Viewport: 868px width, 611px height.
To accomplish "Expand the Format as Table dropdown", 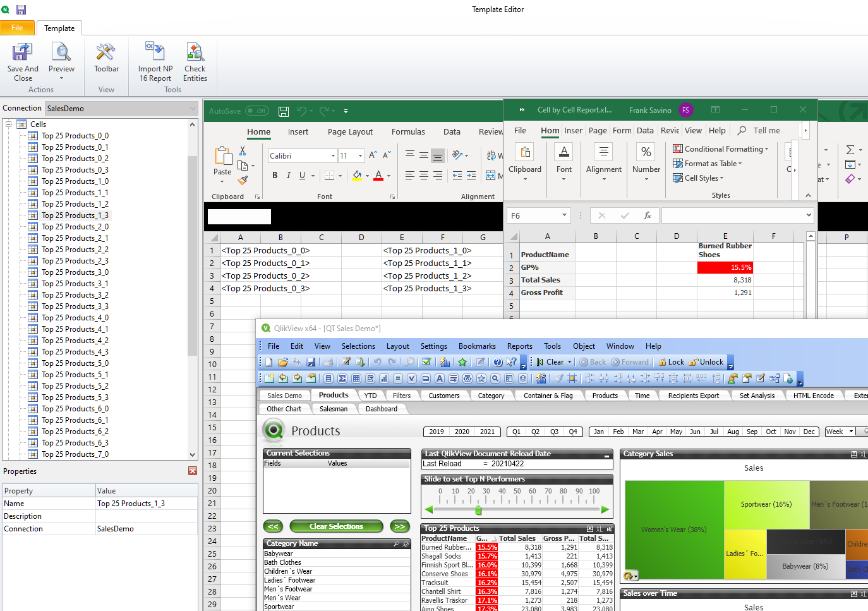I will (x=740, y=164).
